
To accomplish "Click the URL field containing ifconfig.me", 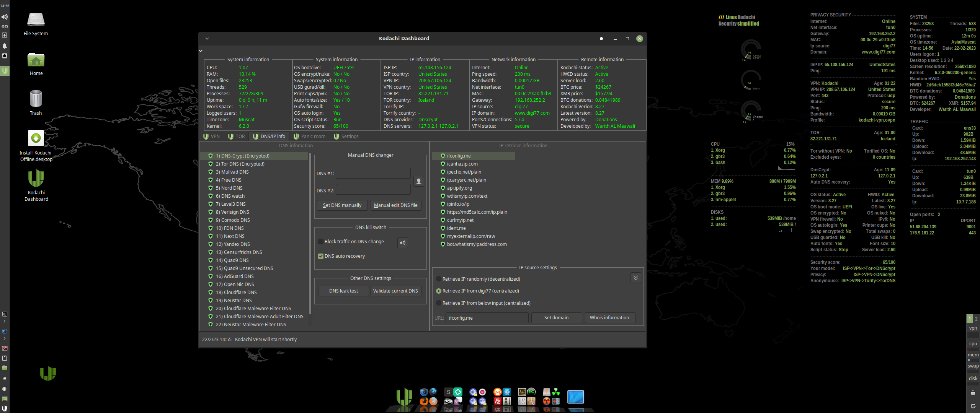I will pos(487,318).
